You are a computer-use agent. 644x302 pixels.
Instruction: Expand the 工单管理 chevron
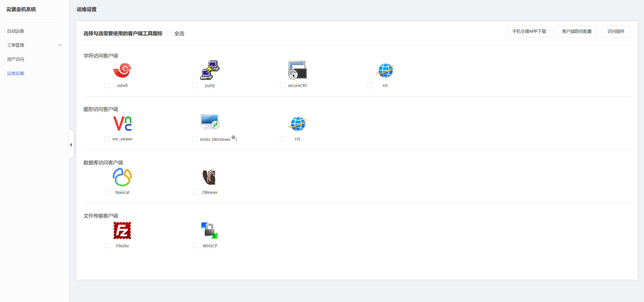(x=60, y=45)
